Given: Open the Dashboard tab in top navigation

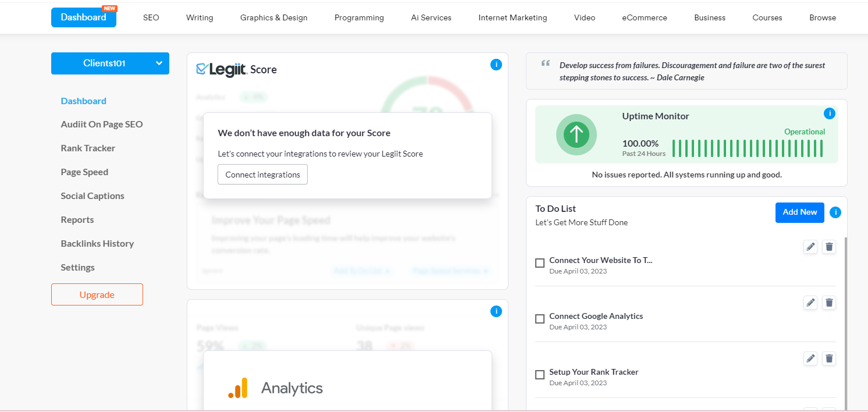Looking at the screenshot, I should click(84, 17).
